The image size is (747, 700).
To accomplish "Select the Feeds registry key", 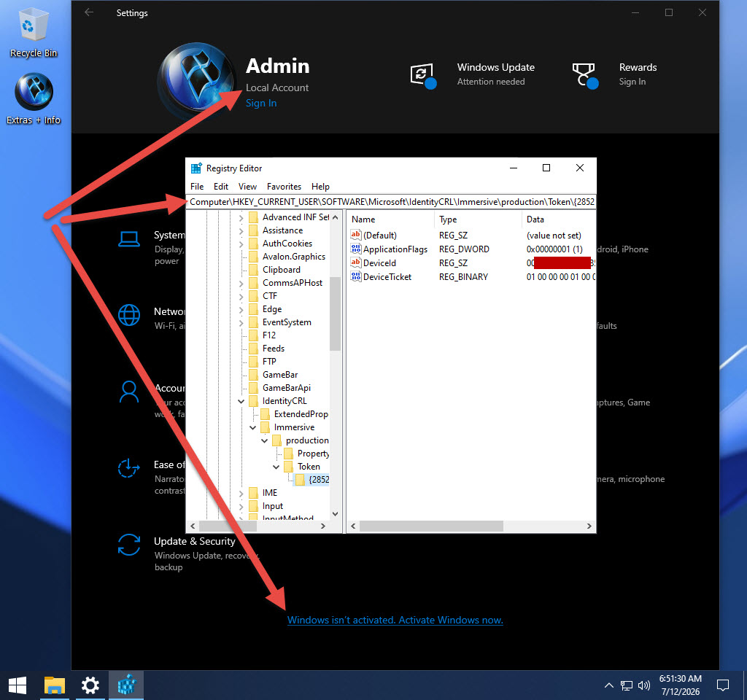I will 273,349.
